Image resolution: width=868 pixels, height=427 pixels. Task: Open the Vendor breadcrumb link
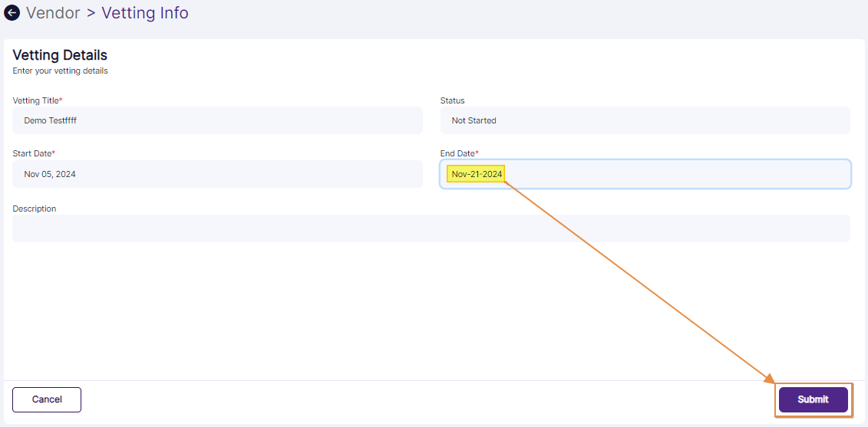click(53, 13)
